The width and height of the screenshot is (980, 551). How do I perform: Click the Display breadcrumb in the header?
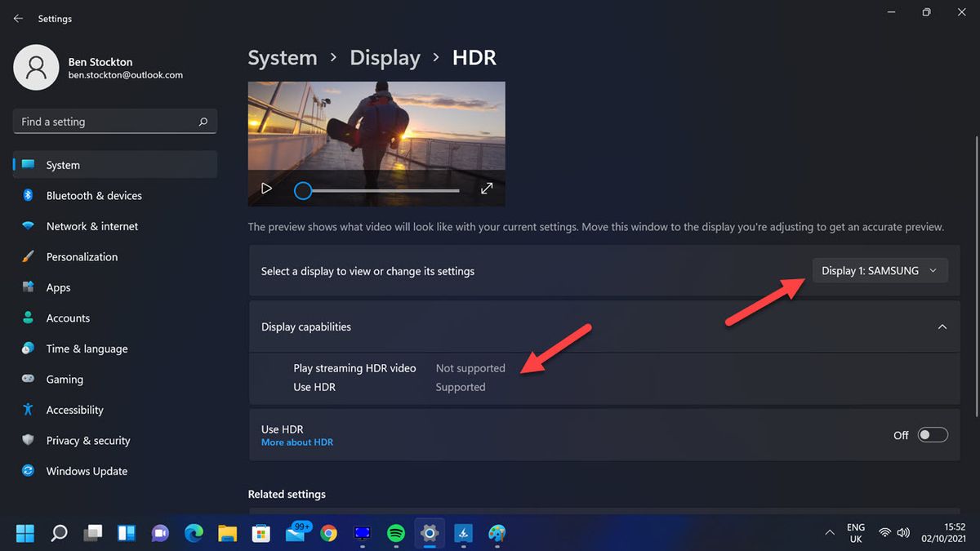coord(385,57)
